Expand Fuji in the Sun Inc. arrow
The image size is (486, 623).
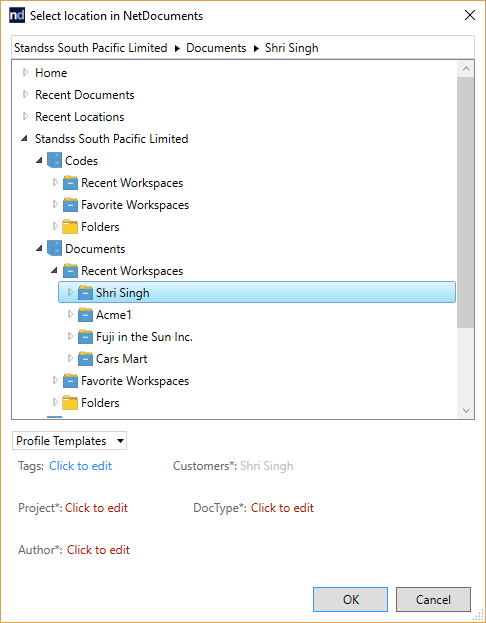point(70,337)
